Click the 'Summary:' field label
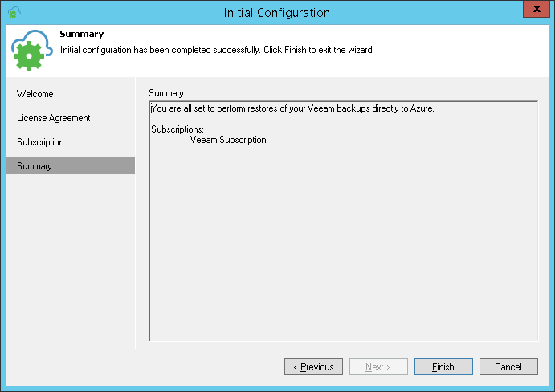 tap(167, 94)
